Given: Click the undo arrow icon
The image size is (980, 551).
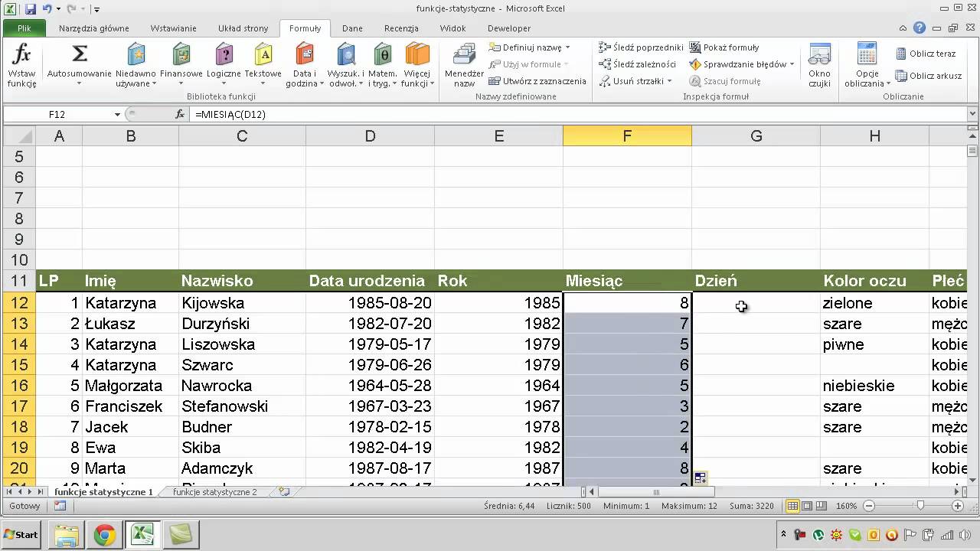Looking at the screenshot, I should [47, 9].
